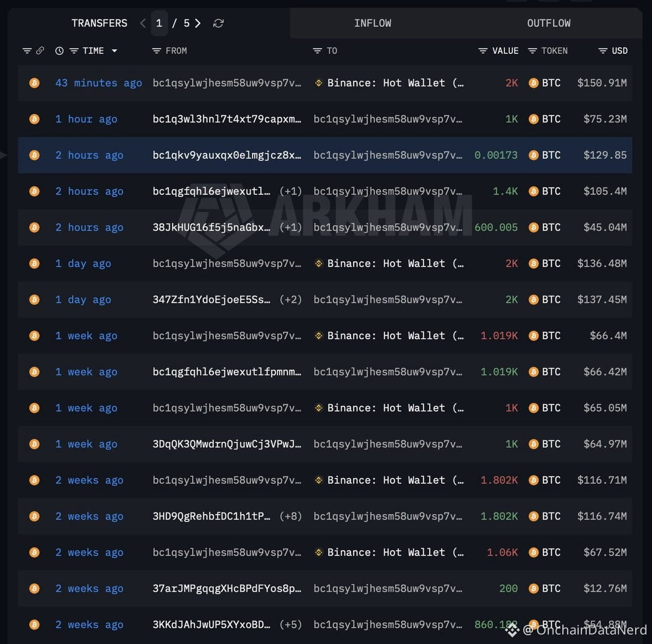Screen dimensions: 652x644
Task: Expand (+8) senders in $116.74M row
Action: 291,516
